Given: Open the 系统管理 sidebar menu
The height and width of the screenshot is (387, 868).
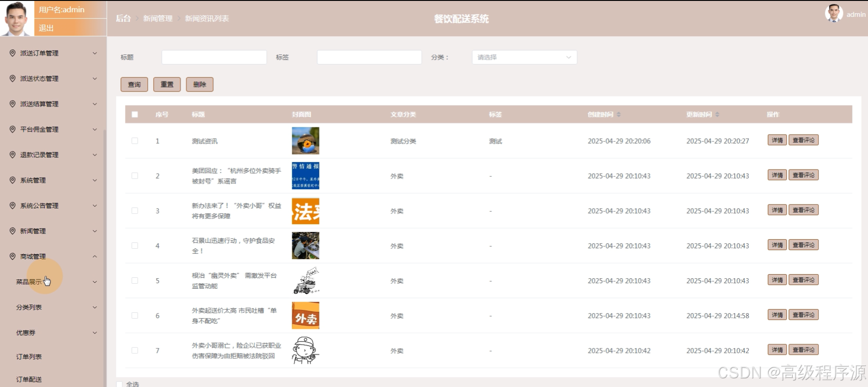Looking at the screenshot, I should pyautogui.click(x=53, y=180).
